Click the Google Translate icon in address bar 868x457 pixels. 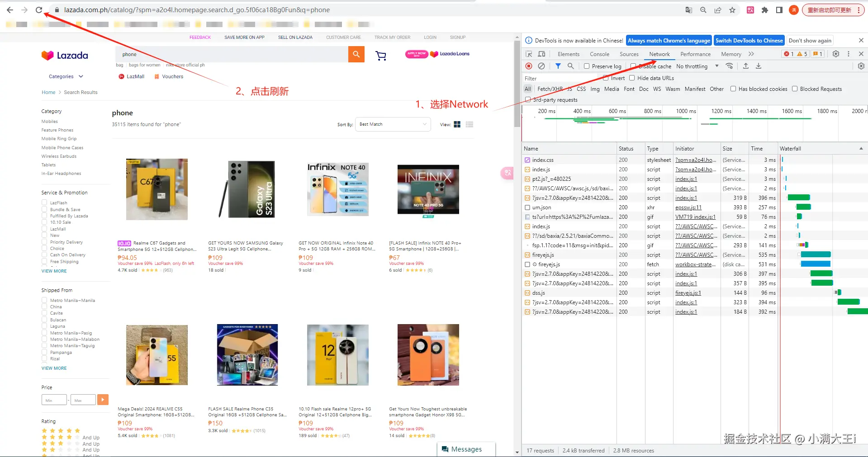click(x=689, y=10)
